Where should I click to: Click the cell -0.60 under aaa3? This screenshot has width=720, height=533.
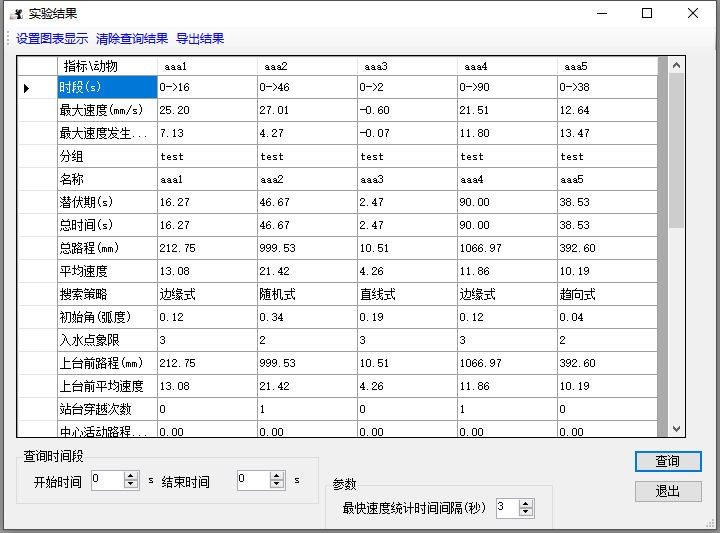coord(407,110)
